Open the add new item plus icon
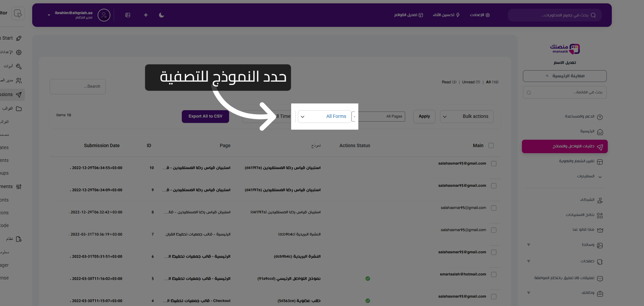644x306 pixels. (146, 15)
